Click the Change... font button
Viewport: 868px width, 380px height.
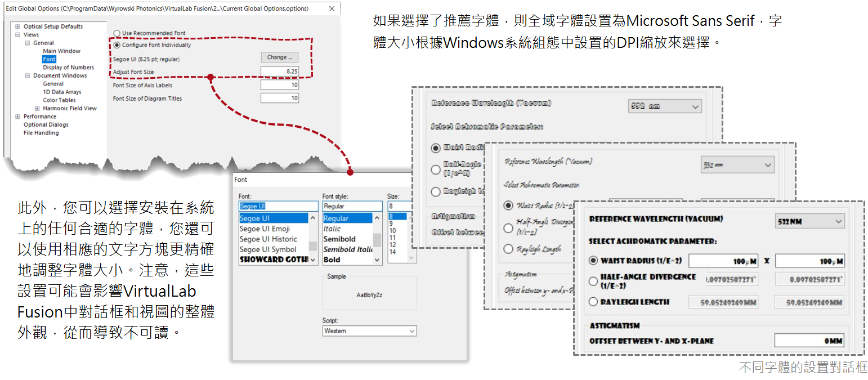[x=280, y=57]
